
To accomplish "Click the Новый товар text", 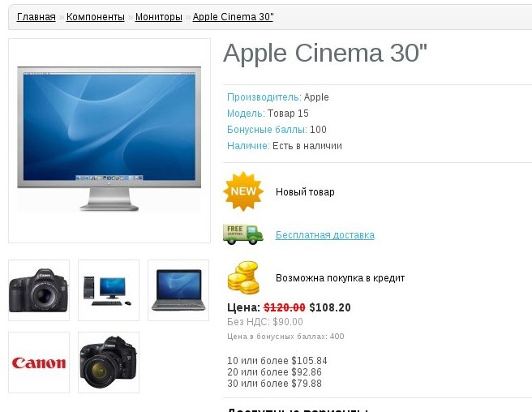I will pyautogui.click(x=305, y=191).
